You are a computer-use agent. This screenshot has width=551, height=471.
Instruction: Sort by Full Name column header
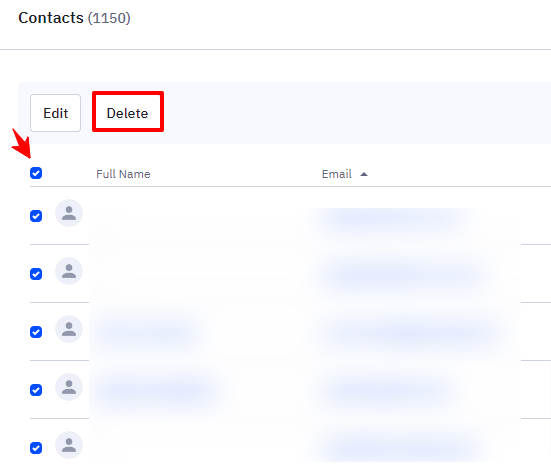point(123,174)
